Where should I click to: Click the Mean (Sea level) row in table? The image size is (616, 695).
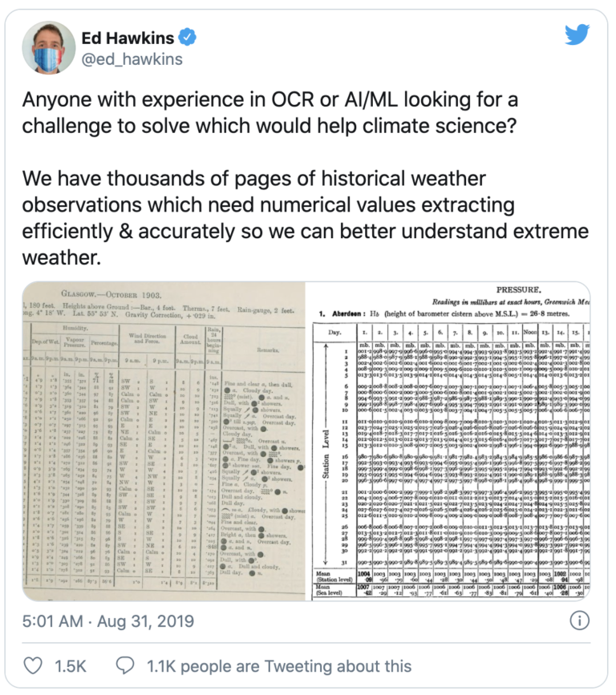point(452,590)
